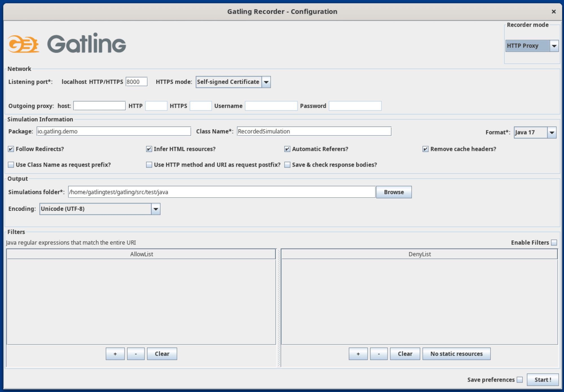Viewport: 564px width, 392px height.
Task: Click the Class Name field RecordedSimulation
Action: (314, 131)
